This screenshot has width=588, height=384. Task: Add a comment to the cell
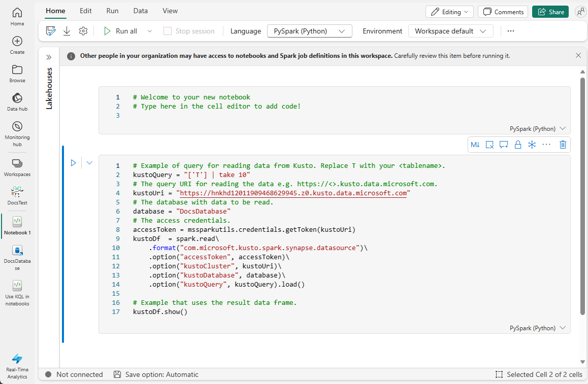(504, 145)
